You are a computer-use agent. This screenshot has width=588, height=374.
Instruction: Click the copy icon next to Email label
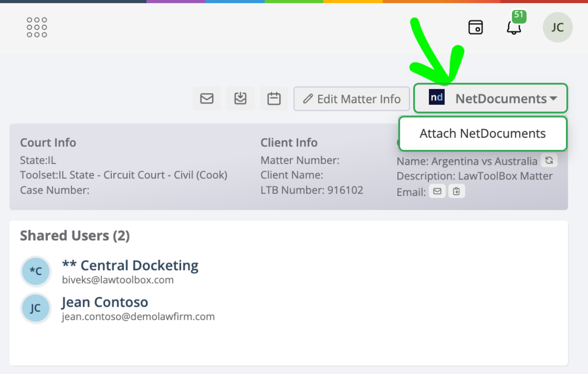(456, 191)
